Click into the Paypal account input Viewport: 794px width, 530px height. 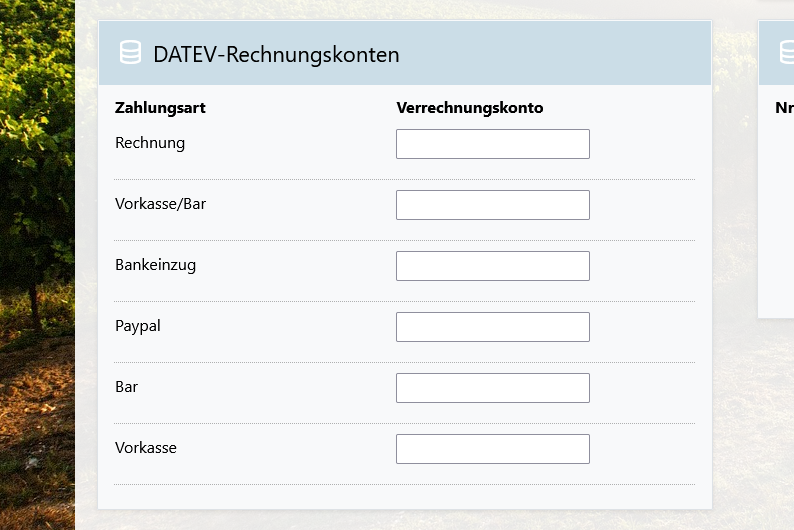[x=492, y=327]
